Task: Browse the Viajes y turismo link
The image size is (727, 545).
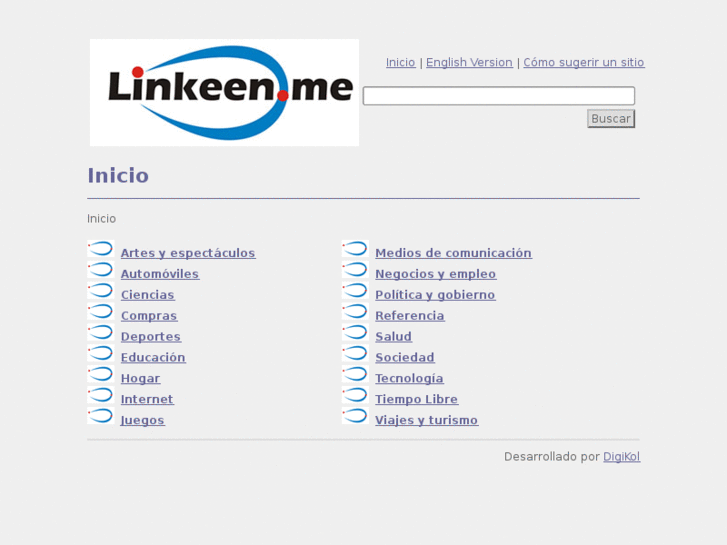Action: [427, 420]
